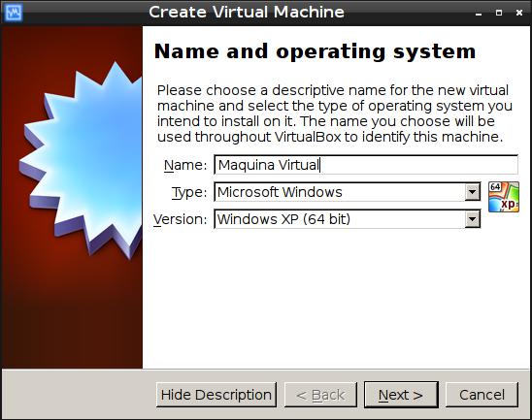The width and height of the screenshot is (532, 420).
Task: Click the "Name:" label
Action: tap(185, 165)
